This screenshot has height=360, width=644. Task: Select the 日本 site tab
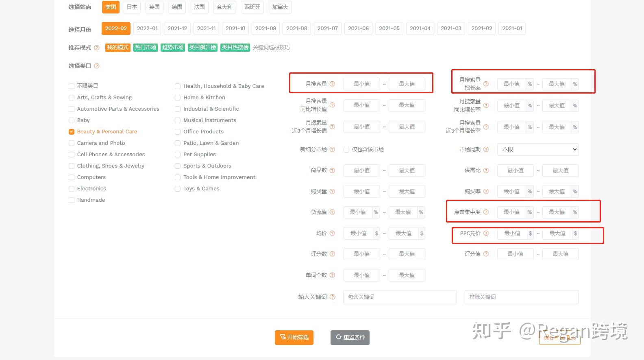pos(132,7)
